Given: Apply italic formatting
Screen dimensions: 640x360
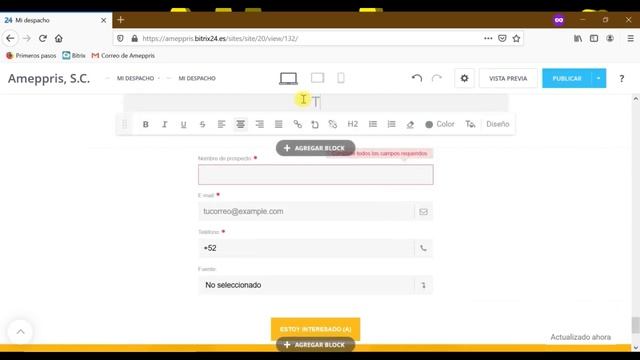Looking at the screenshot, I should point(164,124).
